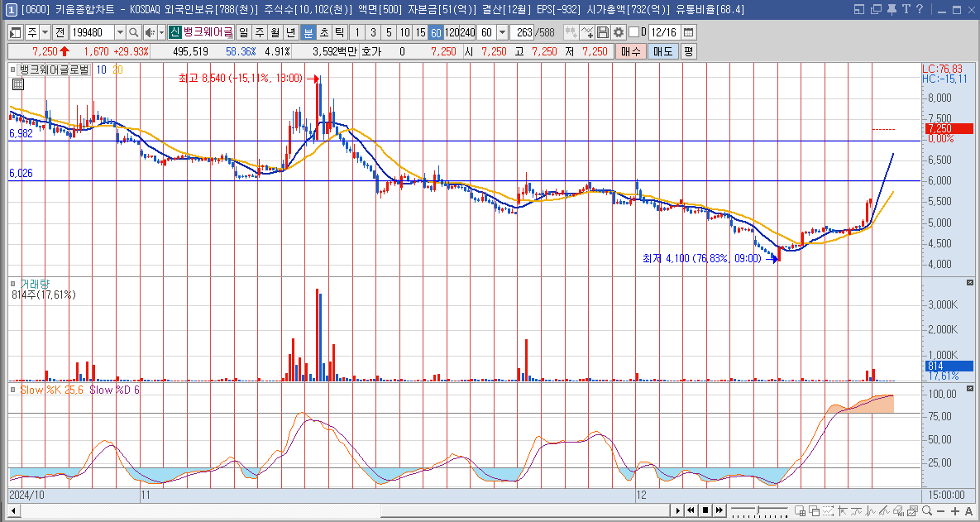The image size is (980, 522).
Task: Click the data grid icon under stock name
Action: pyautogui.click(x=18, y=84)
